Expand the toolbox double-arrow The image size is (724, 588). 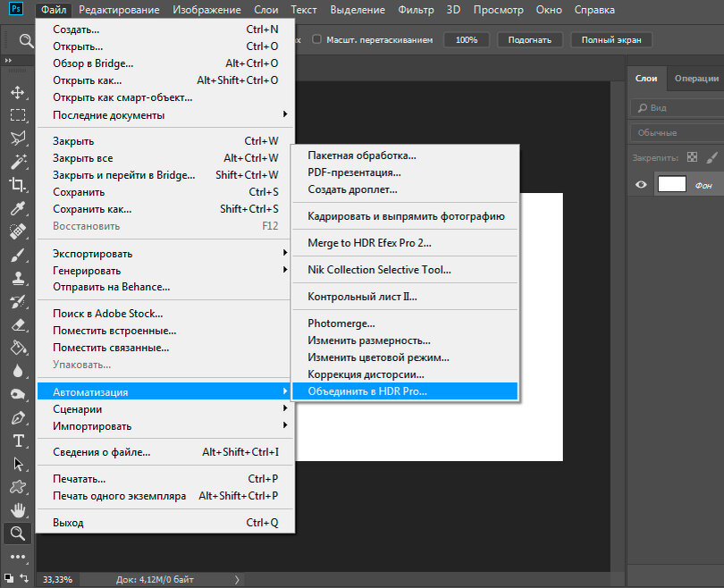click(8, 61)
